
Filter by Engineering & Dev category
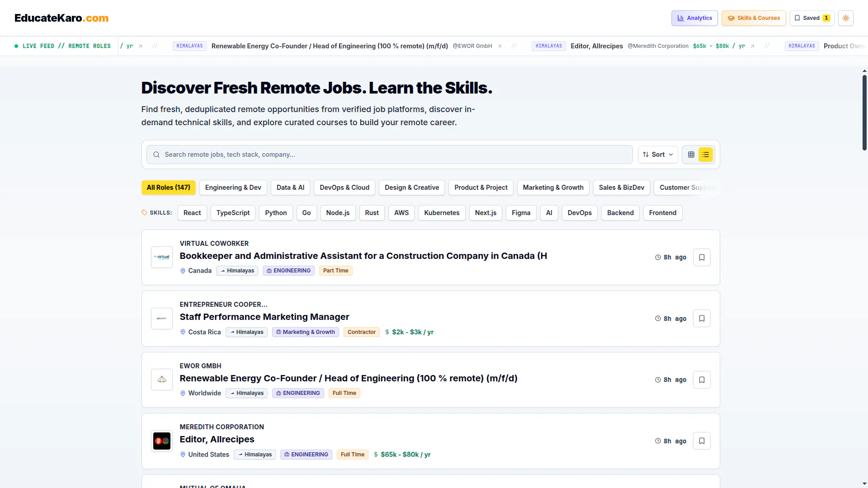233,188
